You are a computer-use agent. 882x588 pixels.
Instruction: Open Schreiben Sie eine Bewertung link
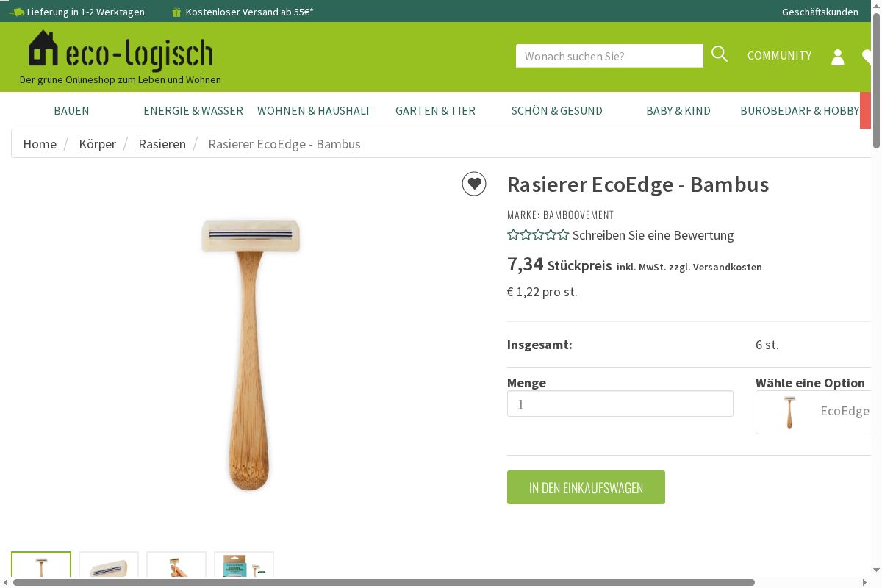[653, 235]
